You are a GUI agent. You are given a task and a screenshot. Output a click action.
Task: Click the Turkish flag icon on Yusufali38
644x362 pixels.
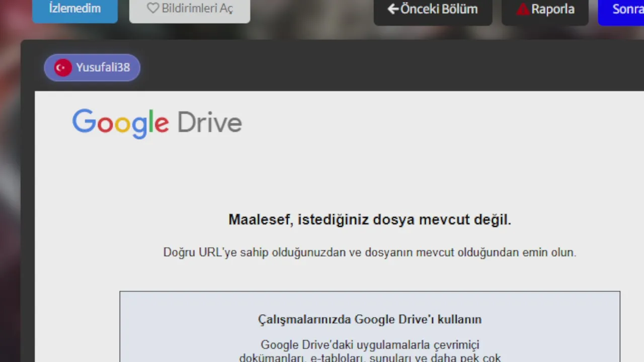(63, 67)
